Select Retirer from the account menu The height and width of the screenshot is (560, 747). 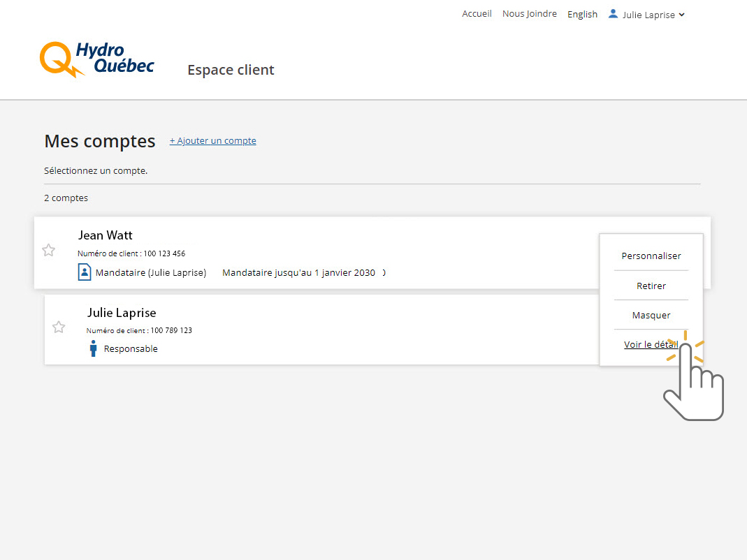pyautogui.click(x=651, y=286)
